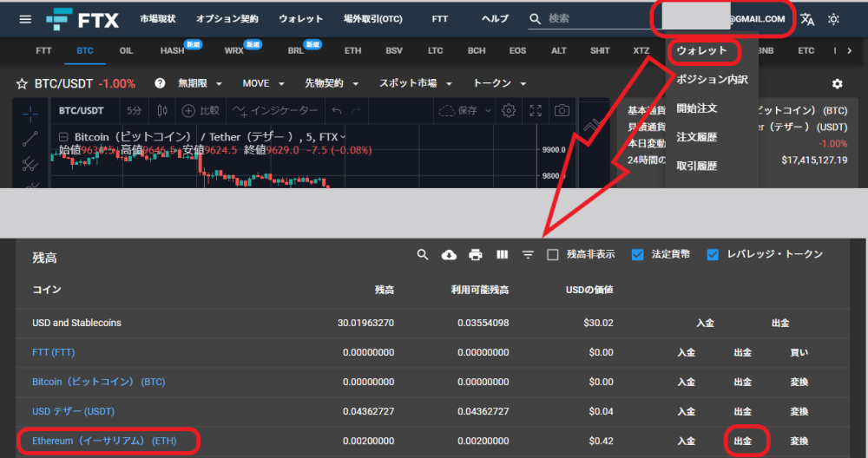This screenshot has width=868, height=458.
Task: Select the trend line drawing tool
Action: [x=30, y=138]
